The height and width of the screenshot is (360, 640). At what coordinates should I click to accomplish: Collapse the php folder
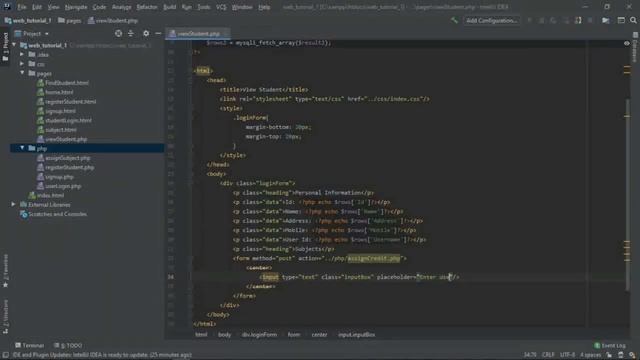[22, 148]
